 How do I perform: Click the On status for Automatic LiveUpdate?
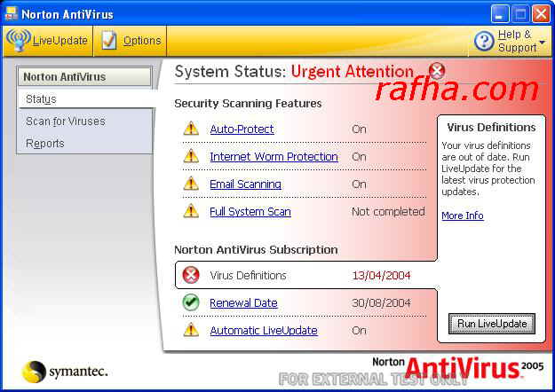[x=359, y=330]
